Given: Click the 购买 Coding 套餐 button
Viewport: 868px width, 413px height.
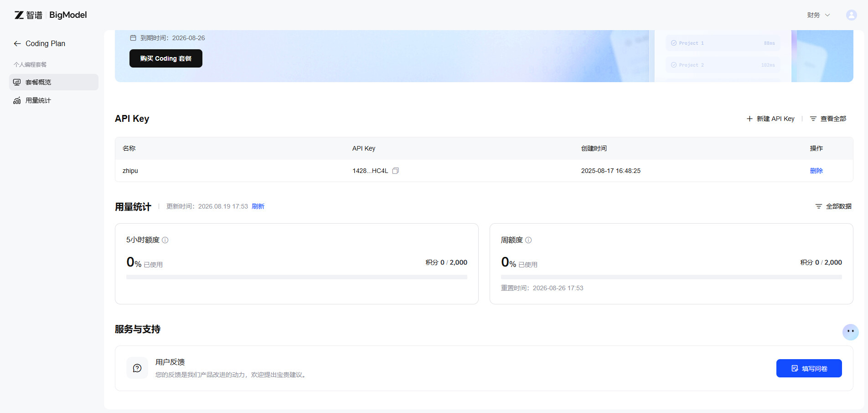Looking at the screenshot, I should tap(166, 58).
